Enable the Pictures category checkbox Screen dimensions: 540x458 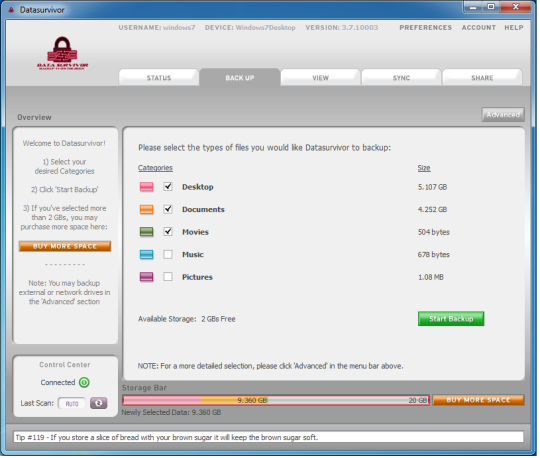[x=168, y=278]
